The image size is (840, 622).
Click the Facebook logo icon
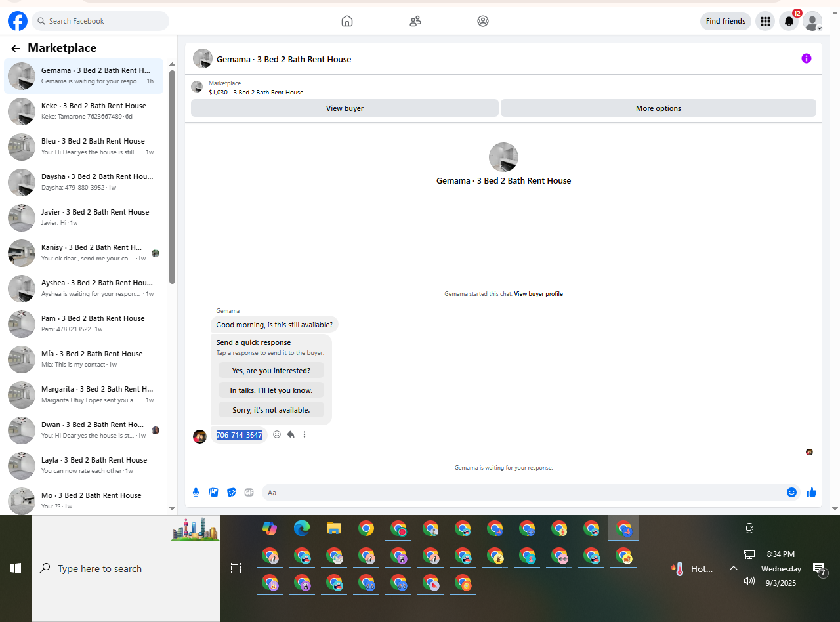point(18,21)
